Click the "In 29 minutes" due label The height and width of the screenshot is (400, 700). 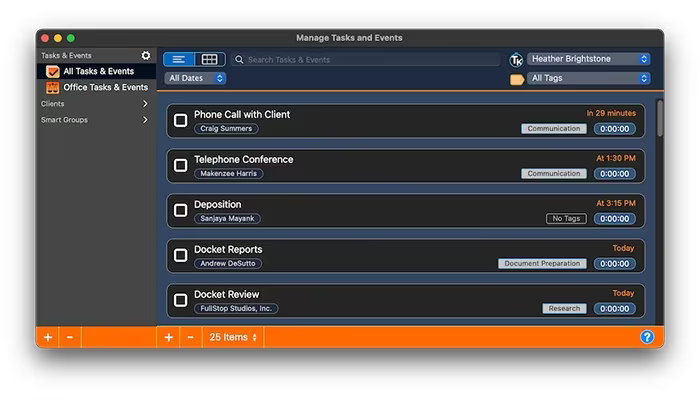point(611,113)
